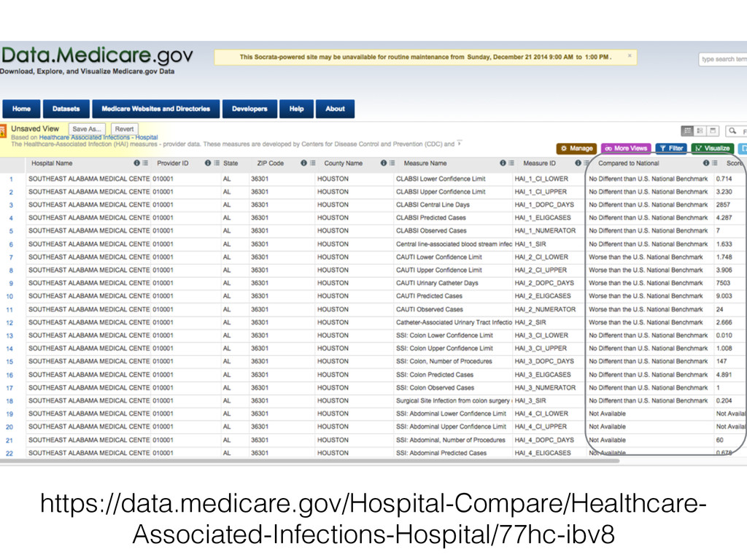Image resolution: width=747 pixels, height=560 pixels.
Task: Open info for Hospital Name column
Action: point(136,163)
